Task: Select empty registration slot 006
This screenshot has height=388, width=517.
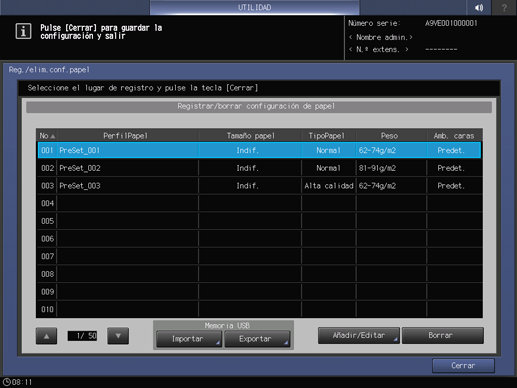Action: pyautogui.click(x=259, y=239)
